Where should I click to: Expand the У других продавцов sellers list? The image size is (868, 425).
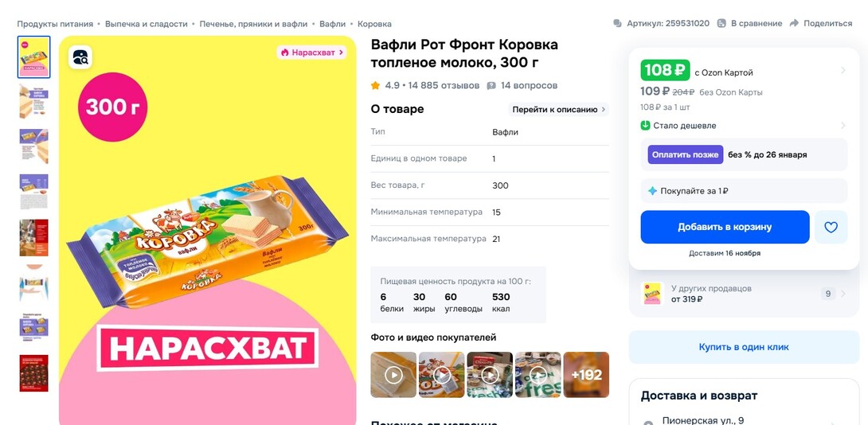(744, 294)
